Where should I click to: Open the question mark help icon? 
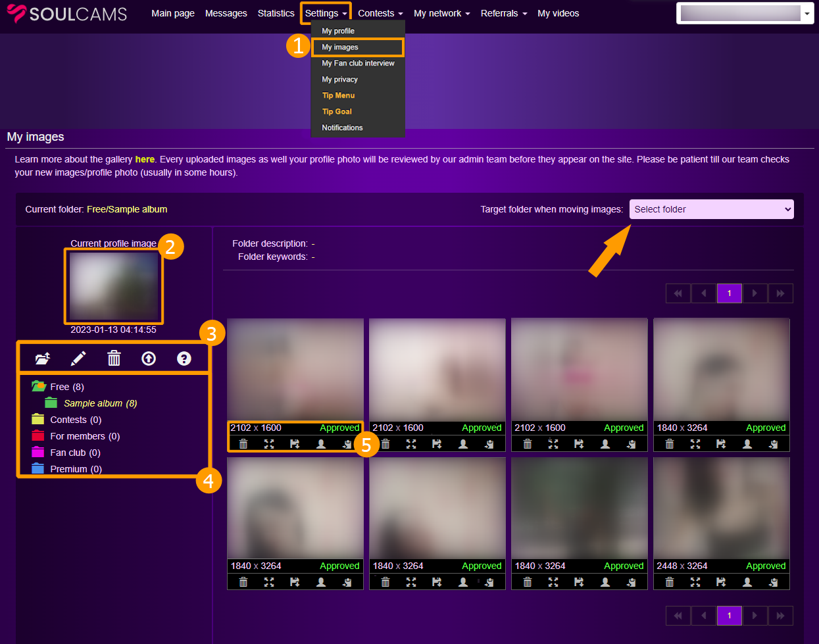(184, 359)
